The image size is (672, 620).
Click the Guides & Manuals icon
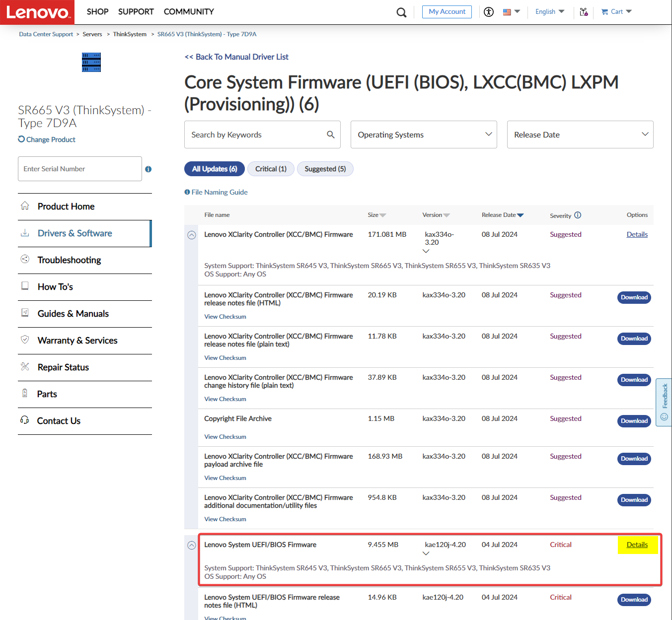(25, 313)
